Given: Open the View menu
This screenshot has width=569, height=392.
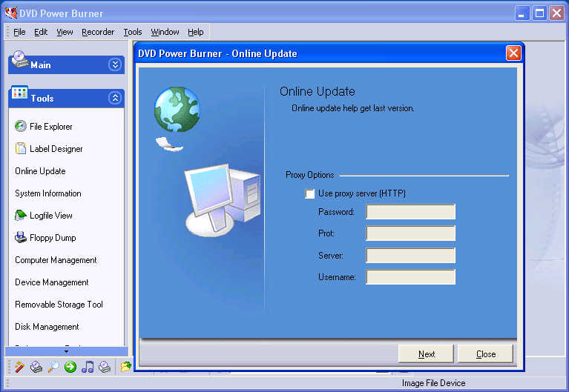Looking at the screenshot, I should 65,32.
